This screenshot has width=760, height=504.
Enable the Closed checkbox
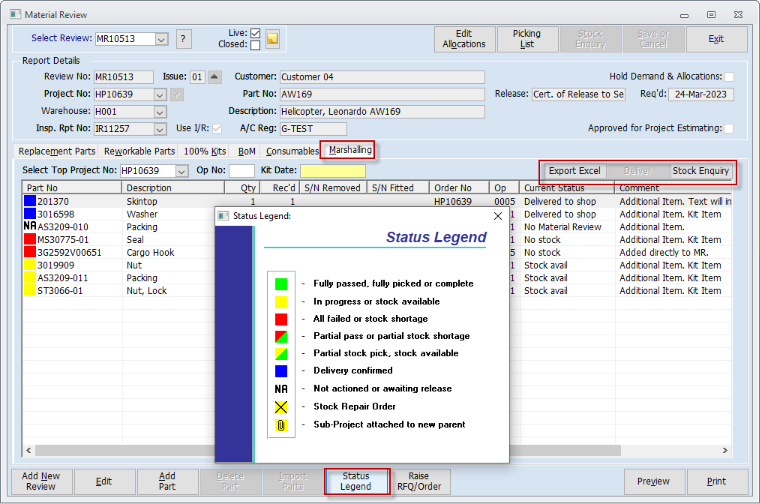pos(255,45)
